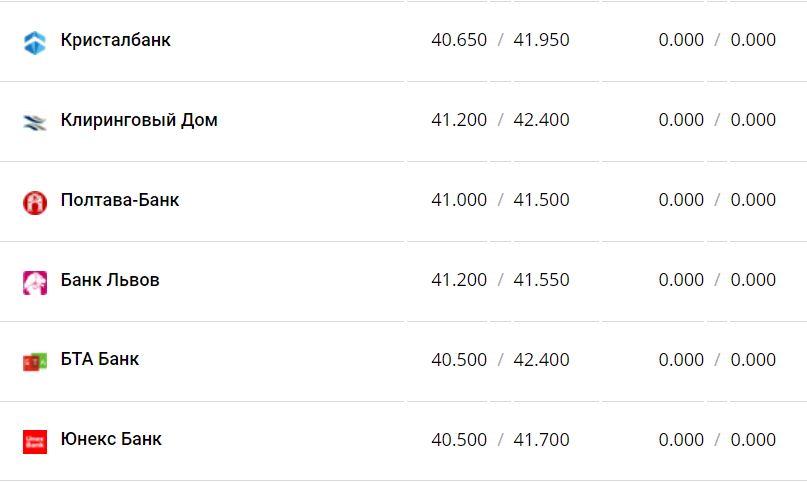Click Кристалбанк buy rate 40.650
Viewport: 807px width, 483px height.
pos(459,41)
